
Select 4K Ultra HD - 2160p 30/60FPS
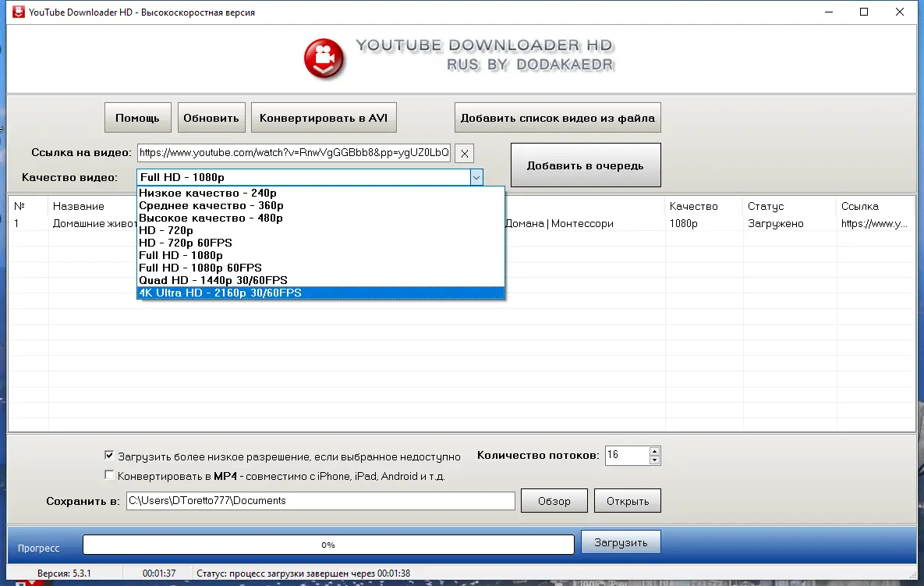point(320,293)
